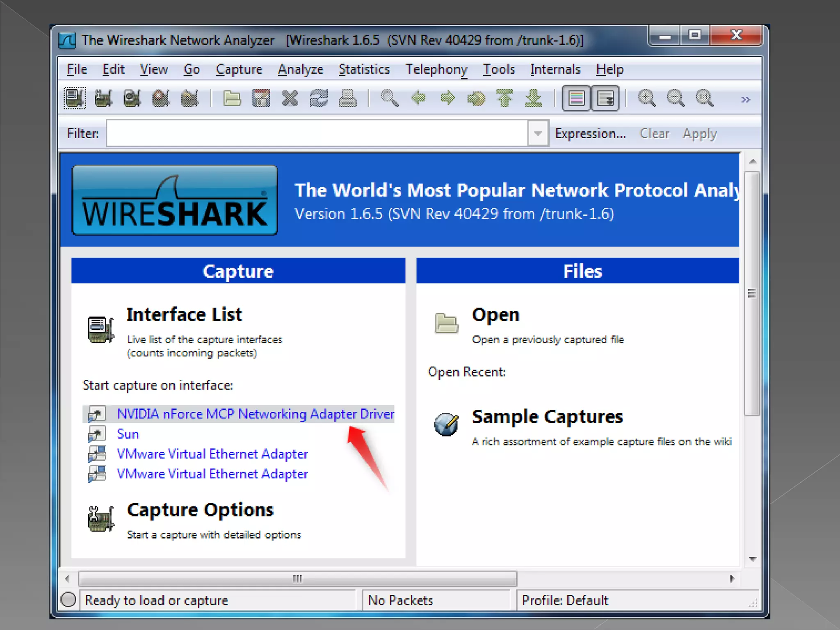Toggle auto scroll in live capture button
Screen dimensions: 840x630
605,98
